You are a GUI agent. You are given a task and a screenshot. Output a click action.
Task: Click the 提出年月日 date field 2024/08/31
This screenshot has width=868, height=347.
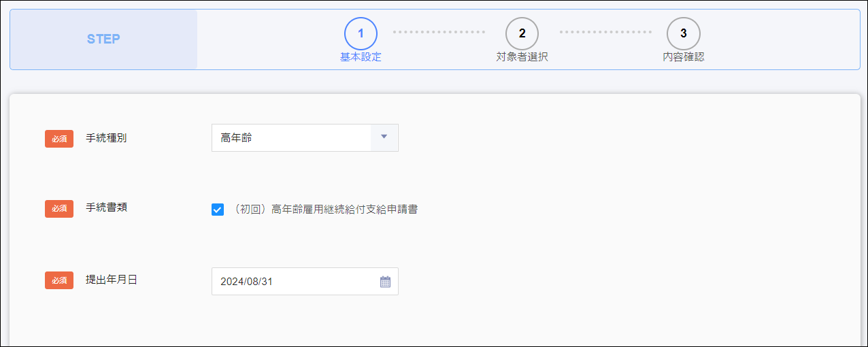305,282
